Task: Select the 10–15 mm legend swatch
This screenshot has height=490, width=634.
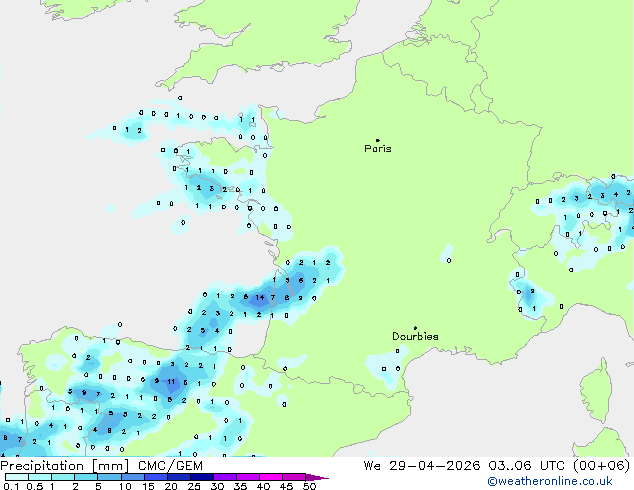Action: pos(133,477)
